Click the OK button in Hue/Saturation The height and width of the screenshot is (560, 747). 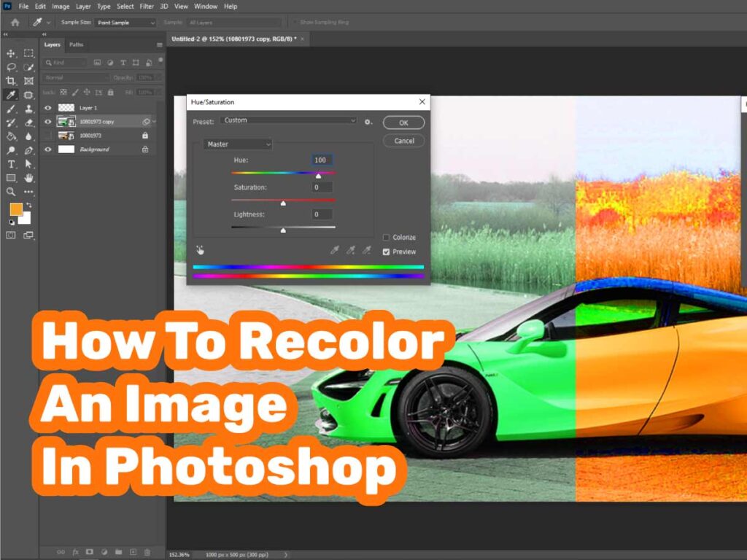pyautogui.click(x=403, y=122)
